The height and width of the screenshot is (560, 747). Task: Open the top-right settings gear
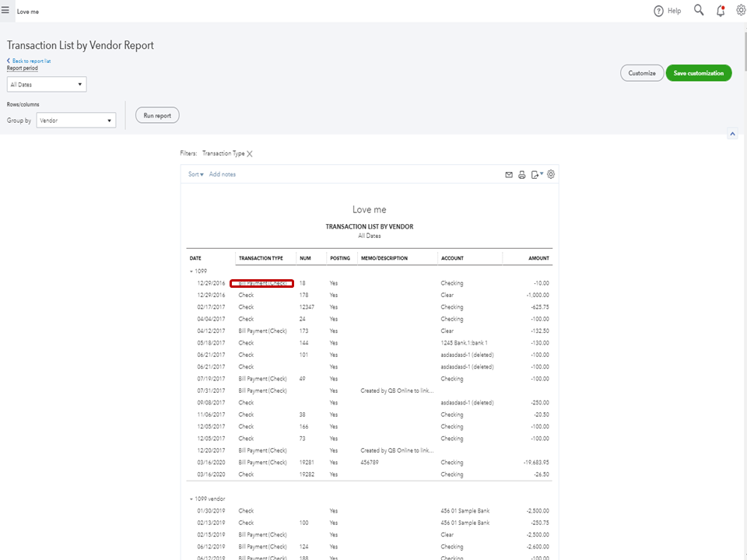pos(741,10)
